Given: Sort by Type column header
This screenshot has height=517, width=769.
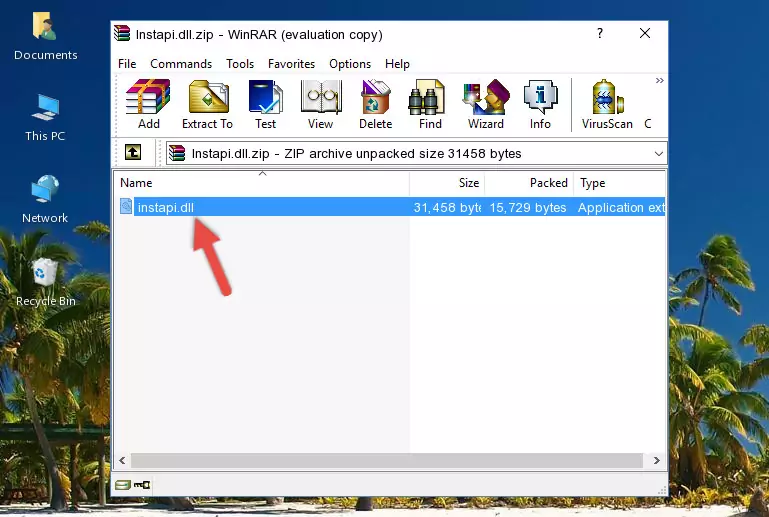Looking at the screenshot, I should (619, 183).
